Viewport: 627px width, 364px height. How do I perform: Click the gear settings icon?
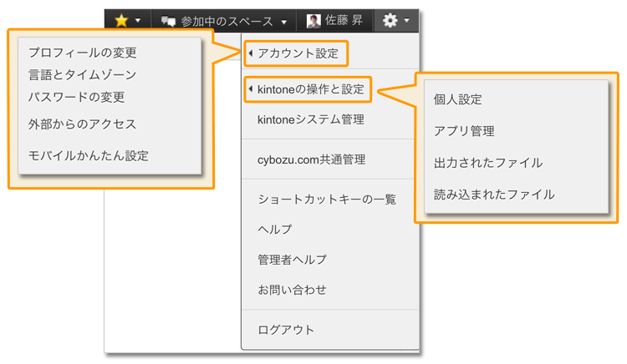click(x=390, y=21)
